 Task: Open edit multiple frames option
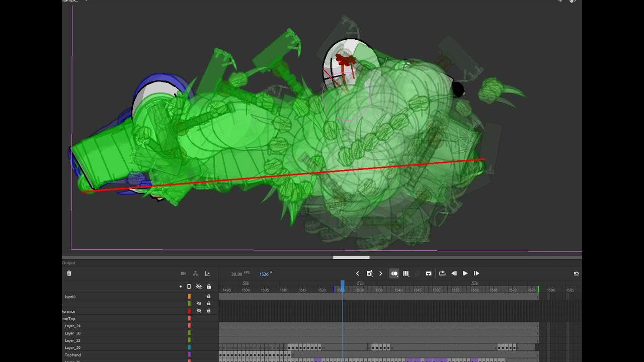(406, 274)
